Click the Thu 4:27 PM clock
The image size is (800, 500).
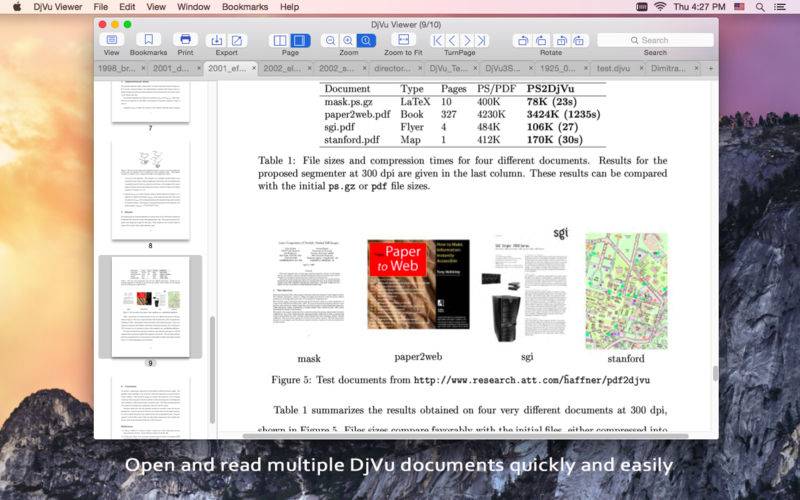(699, 7)
